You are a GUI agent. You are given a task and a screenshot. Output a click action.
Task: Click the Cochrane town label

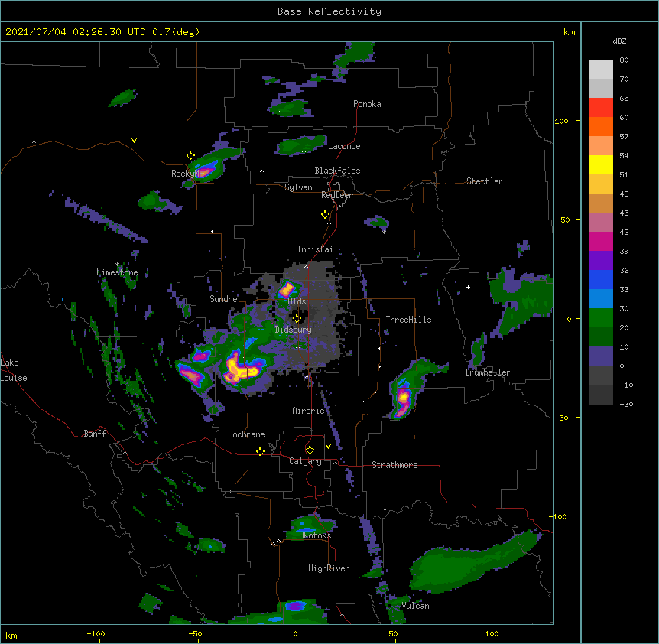click(246, 434)
